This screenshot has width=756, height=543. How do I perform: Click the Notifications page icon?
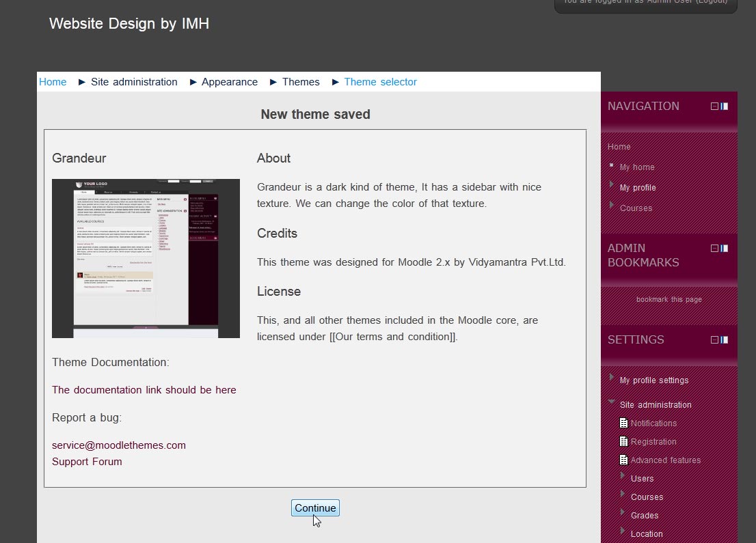coord(623,423)
